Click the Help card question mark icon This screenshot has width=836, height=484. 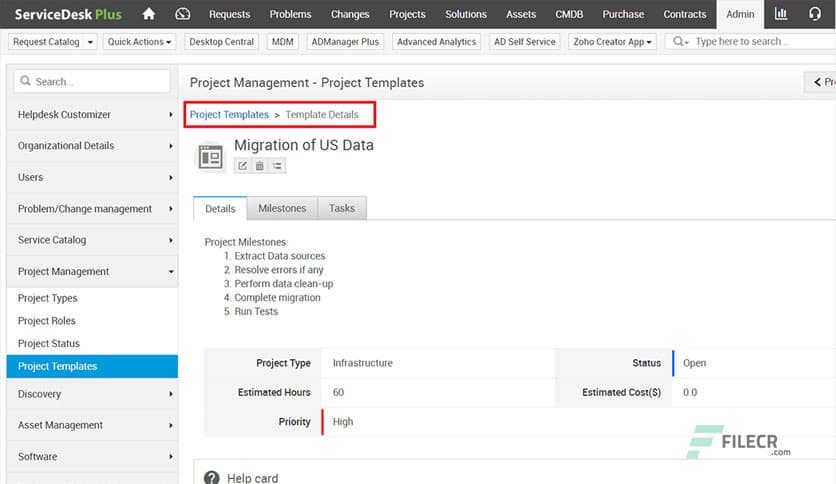[x=212, y=478]
